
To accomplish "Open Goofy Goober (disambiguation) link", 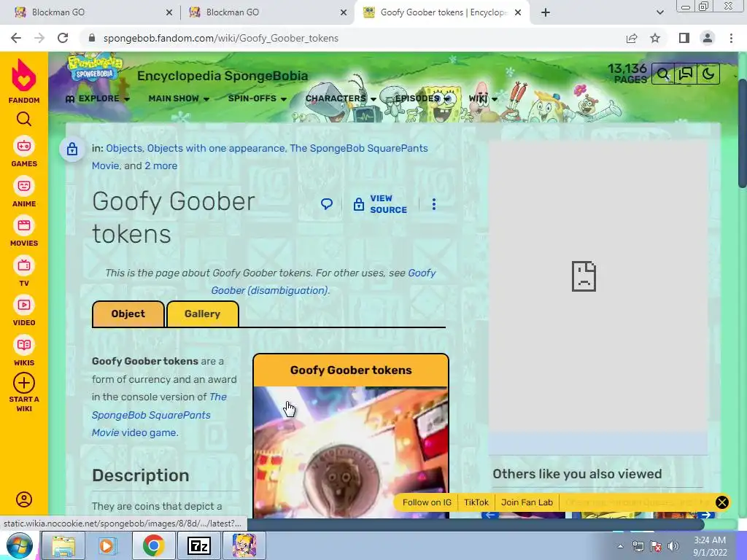I will click(x=323, y=281).
